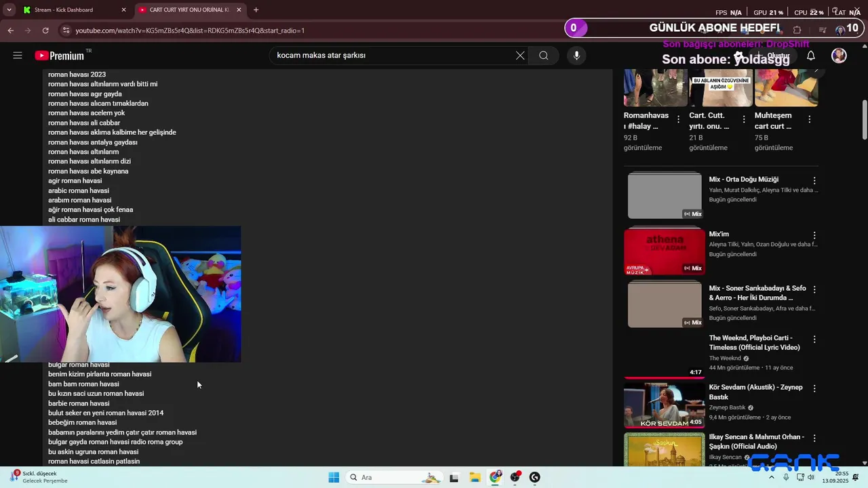
Task: Open the Mix - Orta Doğu Müziği thumbnail
Action: (x=665, y=196)
